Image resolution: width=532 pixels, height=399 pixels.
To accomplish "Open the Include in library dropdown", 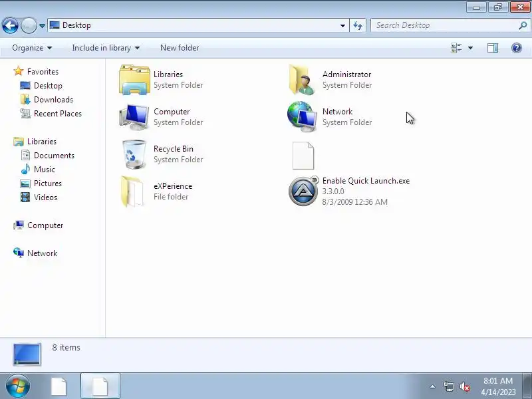I will click(x=106, y=48).
